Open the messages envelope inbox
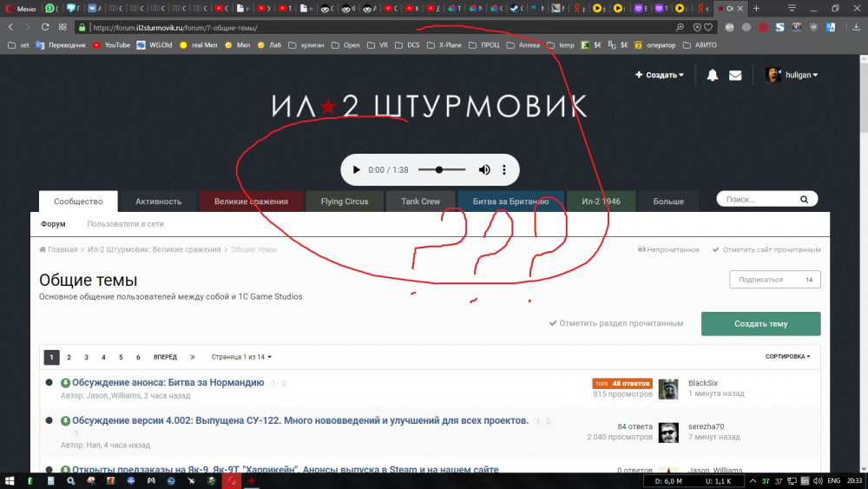The width and height of the screenshot is (868, 489). coord(735,76)
